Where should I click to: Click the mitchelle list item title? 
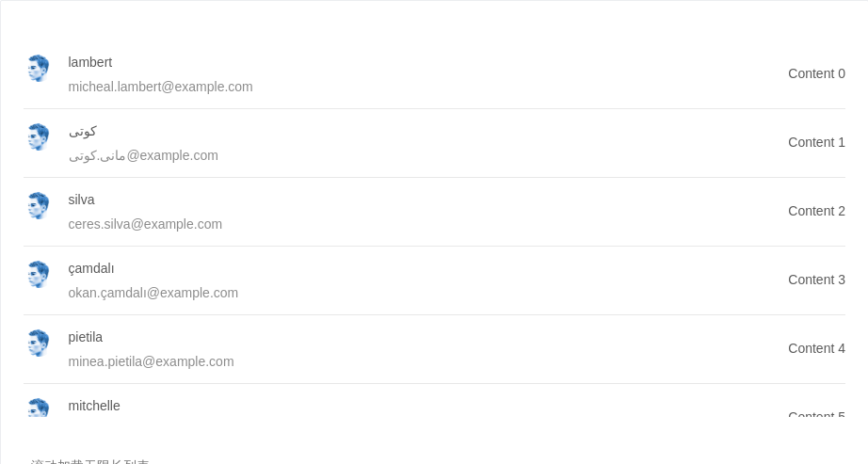94,406
